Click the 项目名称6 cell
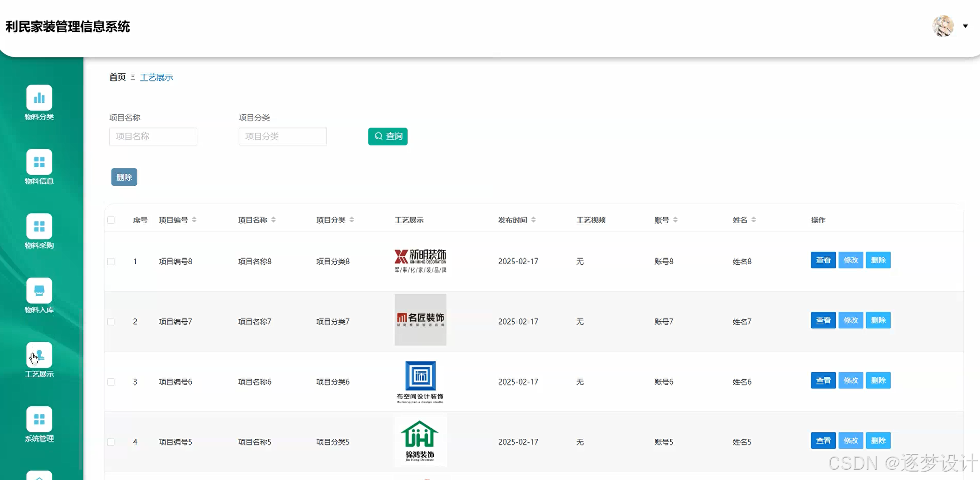This screenshot has width=980, height=480. point(255,382)
